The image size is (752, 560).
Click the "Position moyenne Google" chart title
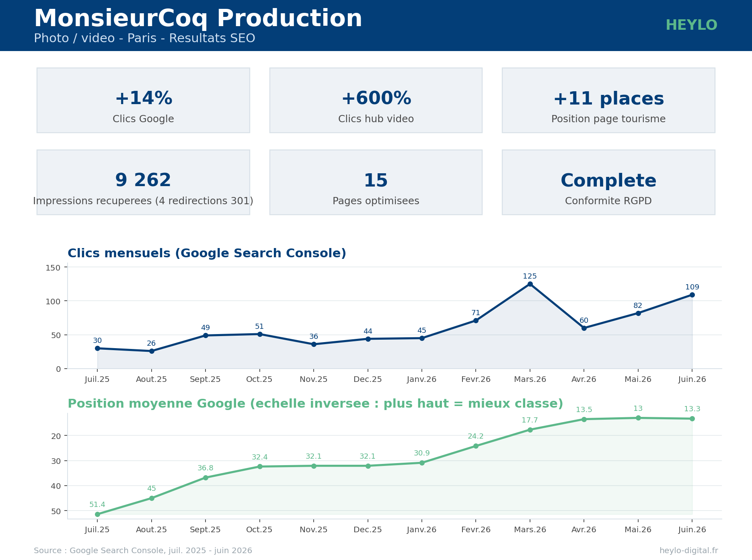315,404
